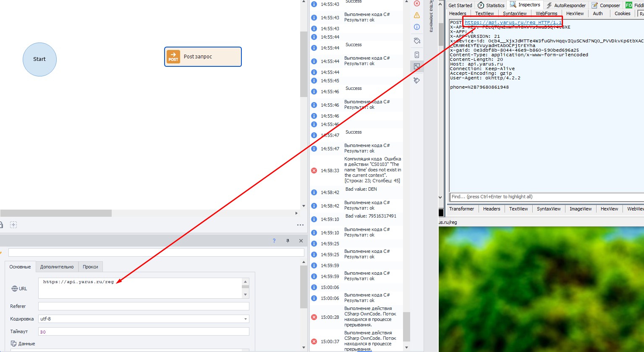Click the red error icon at 15:00:37
The width and height of the screenshot is (644, 352).
coord(314,341)
